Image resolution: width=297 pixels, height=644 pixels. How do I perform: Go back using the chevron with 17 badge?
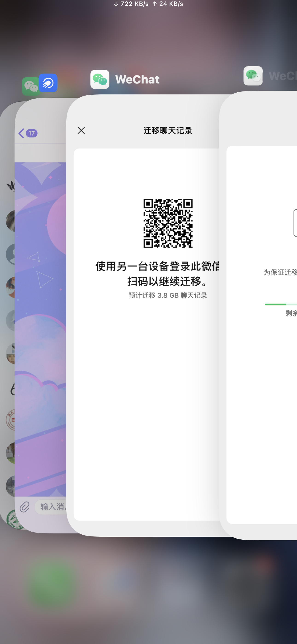(x=28, y=133)
